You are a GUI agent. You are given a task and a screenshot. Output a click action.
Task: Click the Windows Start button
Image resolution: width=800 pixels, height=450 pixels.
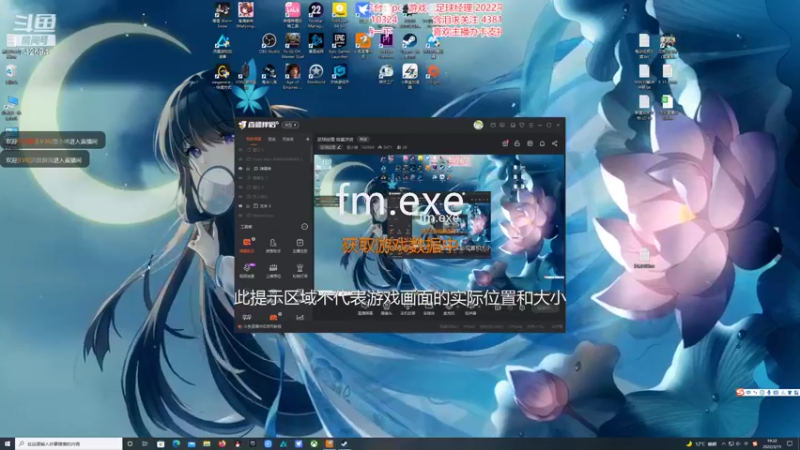pyautogui.click(x=7, y=444)
